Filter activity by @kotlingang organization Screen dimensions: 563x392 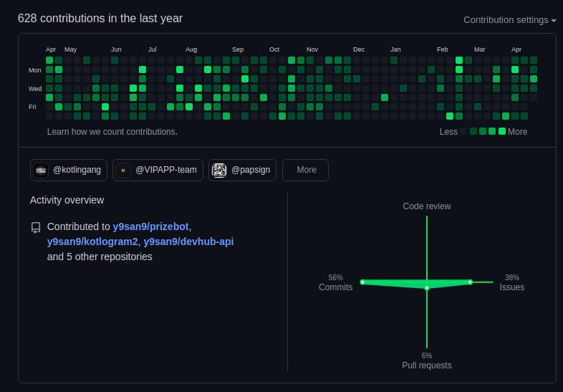point(69,171)
